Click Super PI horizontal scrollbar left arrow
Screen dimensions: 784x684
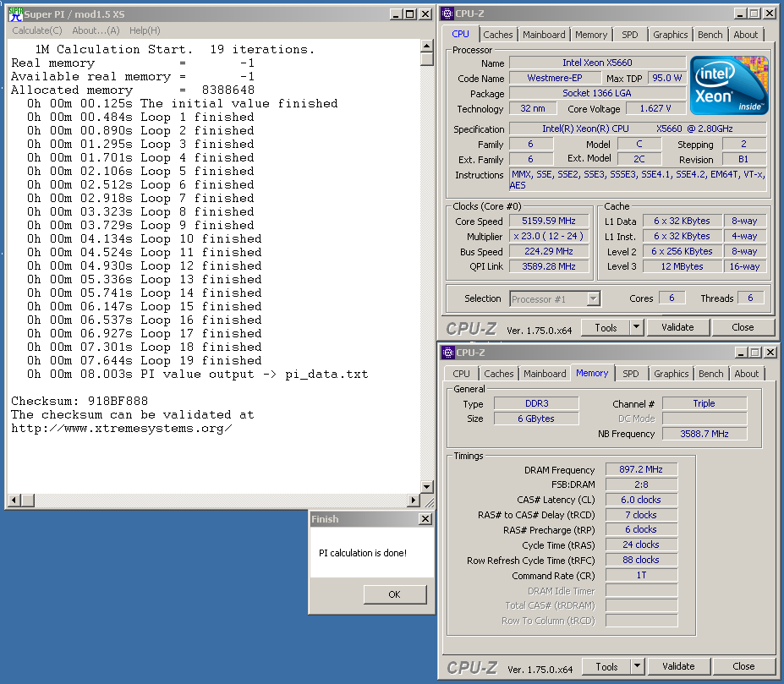point(14,500)
